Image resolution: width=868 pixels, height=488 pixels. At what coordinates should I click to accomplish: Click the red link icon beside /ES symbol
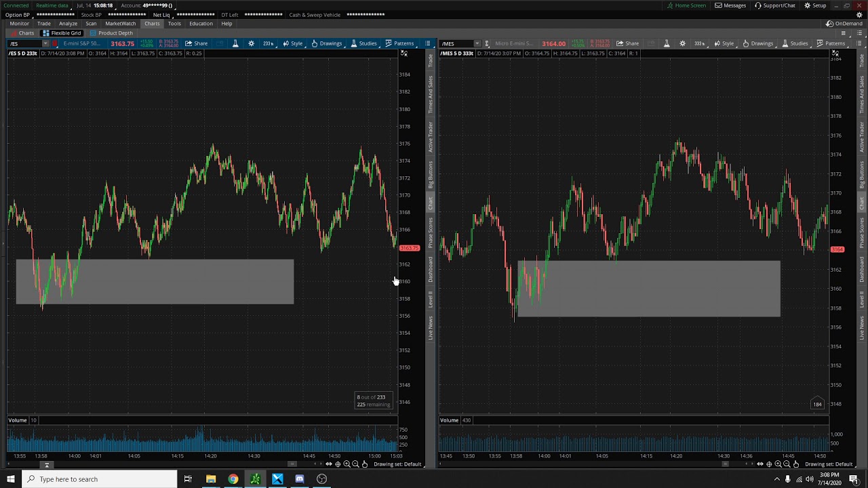click(55, 43)
